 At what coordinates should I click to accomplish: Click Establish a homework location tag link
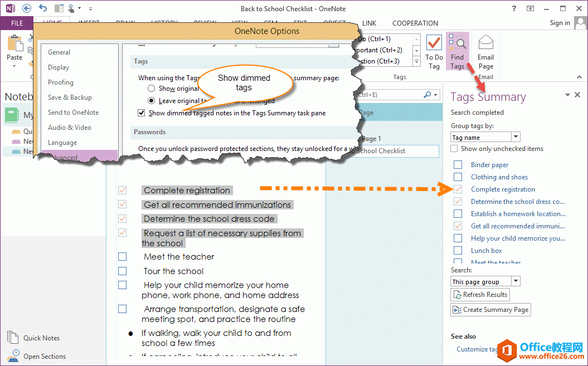(518, 214)
